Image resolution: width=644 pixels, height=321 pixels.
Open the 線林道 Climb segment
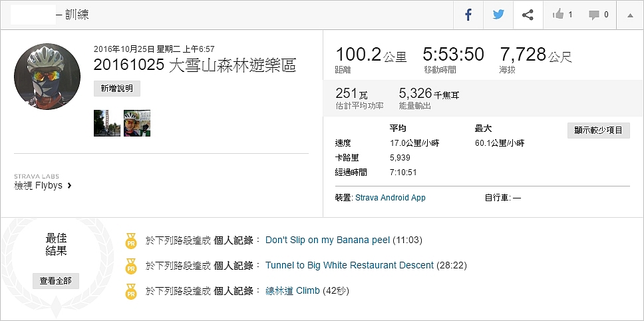pos(293,290)
